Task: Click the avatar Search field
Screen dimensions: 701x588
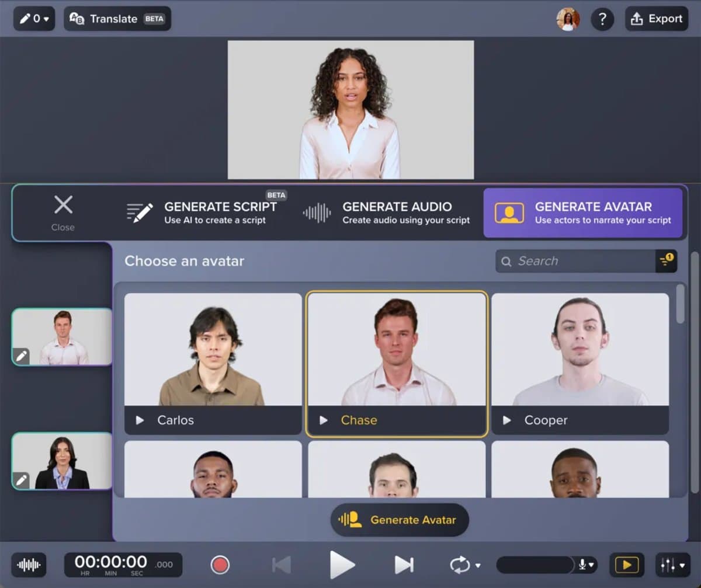Action: click(575, 261)
